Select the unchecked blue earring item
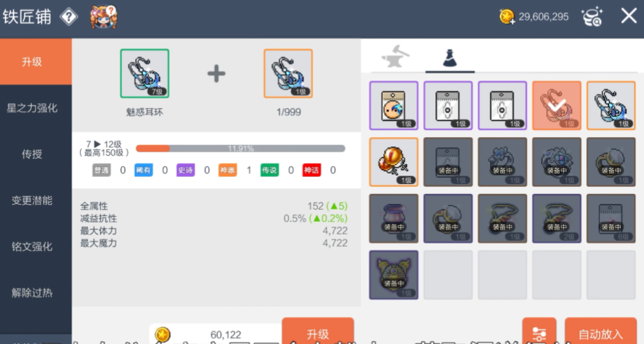This screenshot has width=644, height=344. click(x=611, y=106)
